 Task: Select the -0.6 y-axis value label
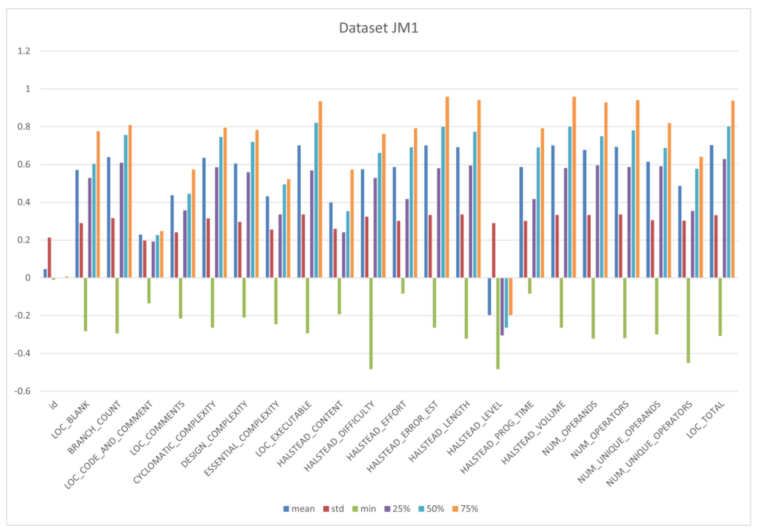(23, 391)
